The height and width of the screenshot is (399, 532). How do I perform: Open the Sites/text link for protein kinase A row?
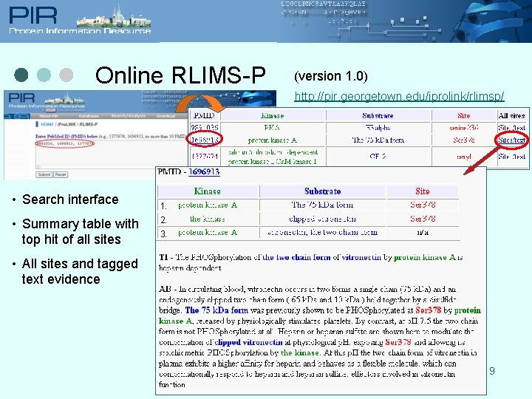511,140
